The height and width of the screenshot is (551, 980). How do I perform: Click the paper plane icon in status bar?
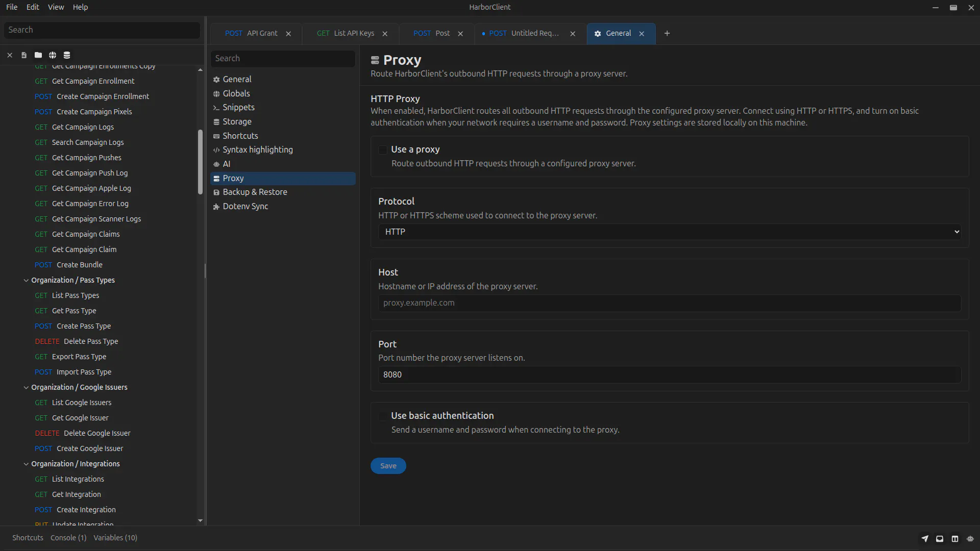tap(925, 538)
